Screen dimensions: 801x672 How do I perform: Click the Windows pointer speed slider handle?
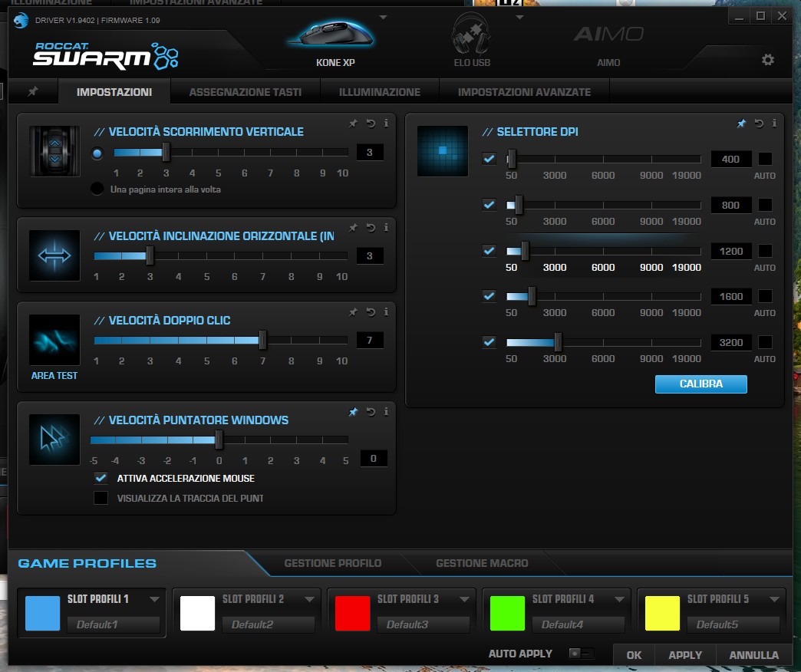coord(219,440)
